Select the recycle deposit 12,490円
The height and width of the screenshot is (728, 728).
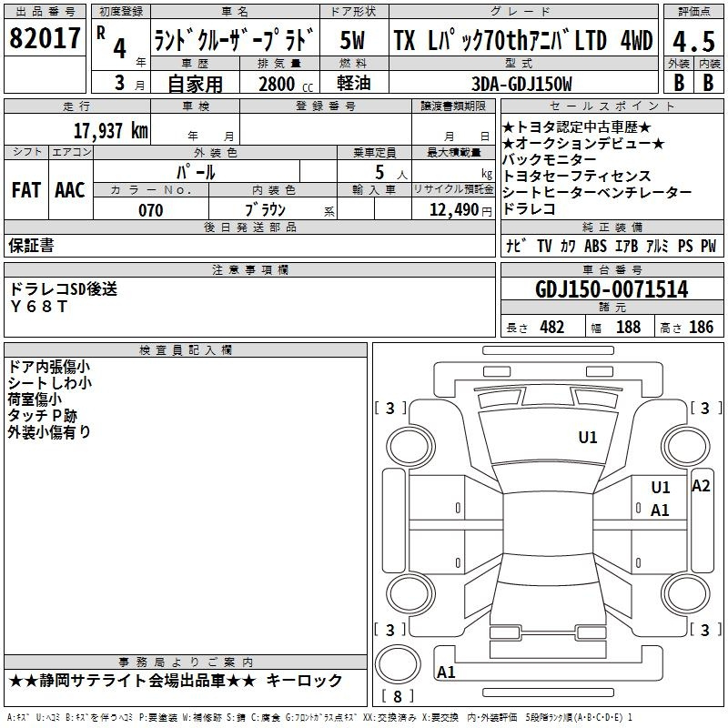pos(460,210)
